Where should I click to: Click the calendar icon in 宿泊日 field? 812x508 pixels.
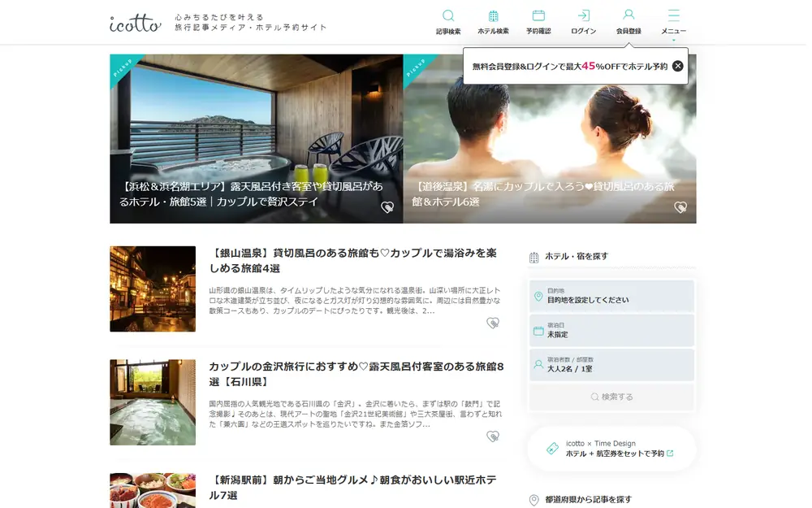(538, 331)
